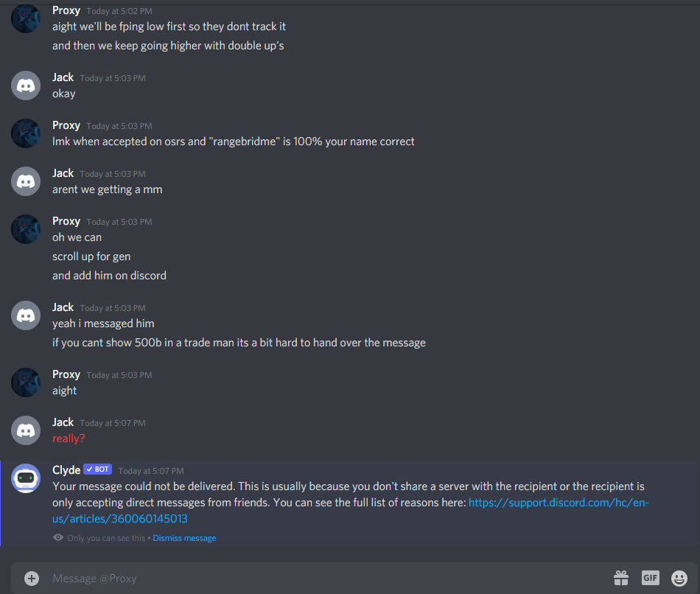Click the 'Today at 5:07 PM' timestamp on Clyde
This screenshot has width=700, height=594.
pyautogui.click(x=151, y=471)
